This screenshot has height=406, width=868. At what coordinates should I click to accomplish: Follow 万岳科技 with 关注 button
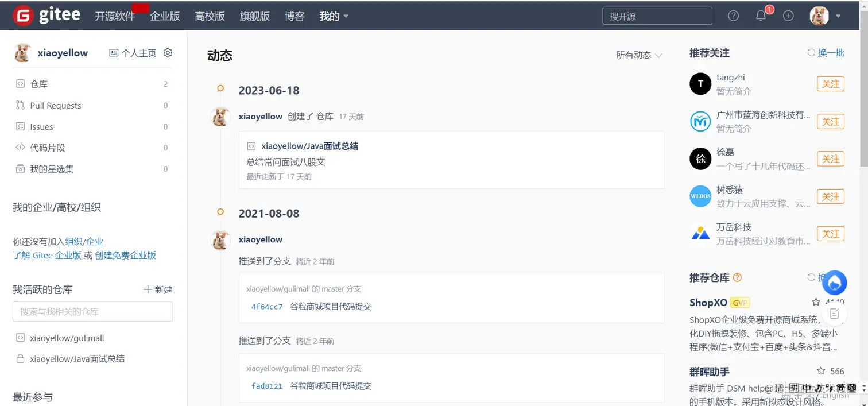[831, 234]
